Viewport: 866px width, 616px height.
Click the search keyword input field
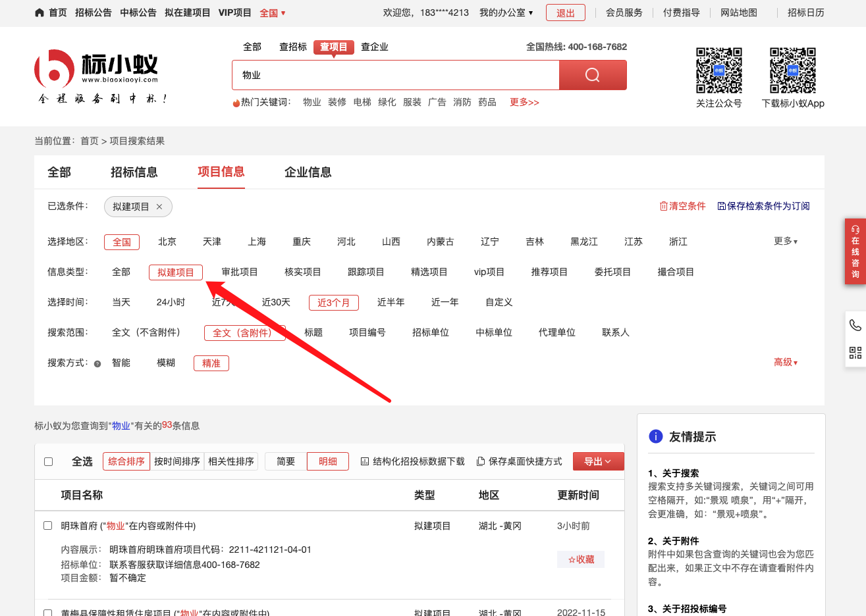pyautogui.click(x=395, y=75)
